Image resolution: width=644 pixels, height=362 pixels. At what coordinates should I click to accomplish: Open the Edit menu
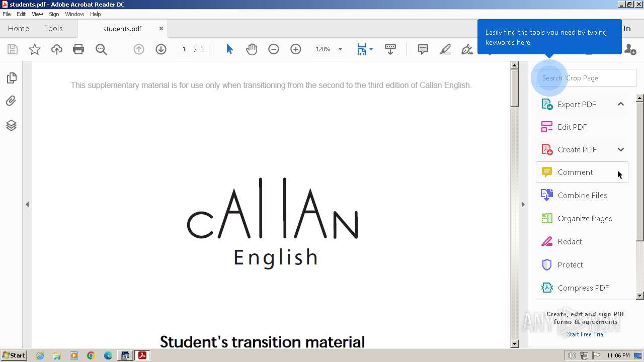coord(21,14)
